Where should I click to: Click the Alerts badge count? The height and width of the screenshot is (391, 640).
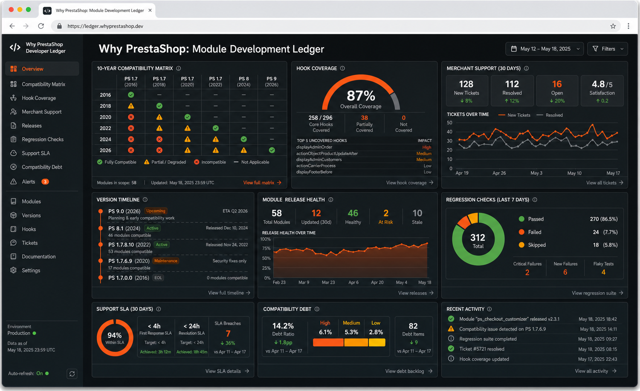[x=45, y=182]
